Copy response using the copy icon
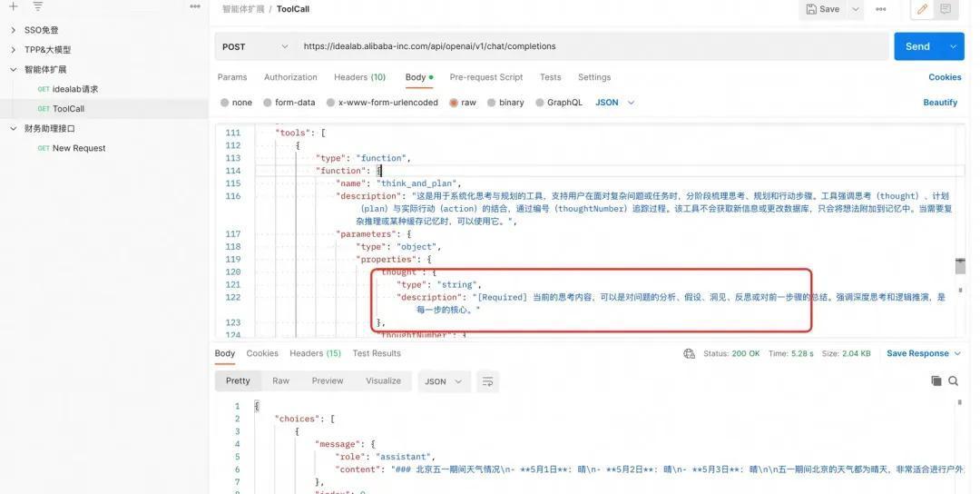Image resolution: width=980 pixels, height=494 pixels. click(x=936, y=381)
